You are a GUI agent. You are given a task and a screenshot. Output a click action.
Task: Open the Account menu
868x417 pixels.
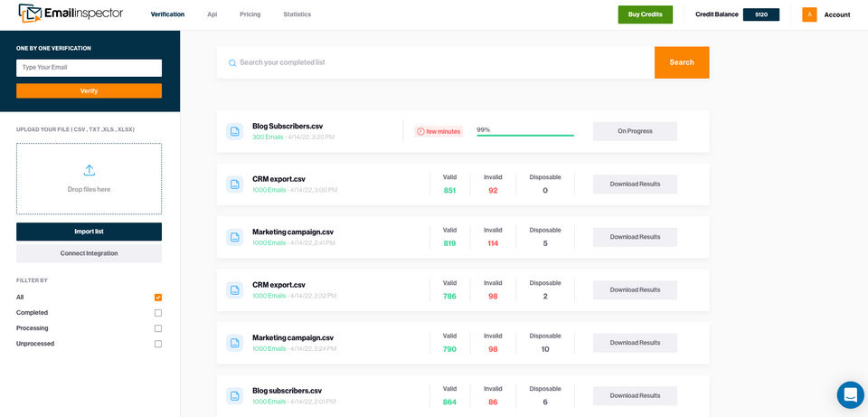tap(836, 14)
